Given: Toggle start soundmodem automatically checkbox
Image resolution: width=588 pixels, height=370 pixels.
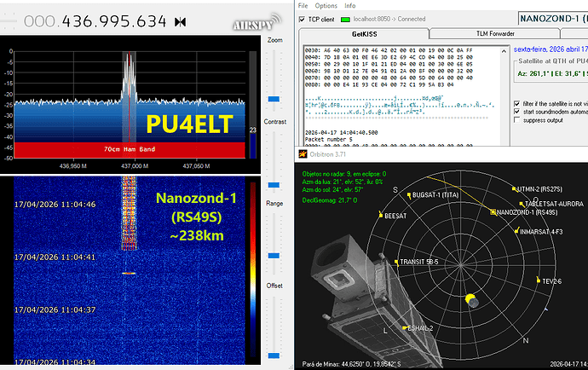Looking at the screenshot, I should [x=516, y=112].
